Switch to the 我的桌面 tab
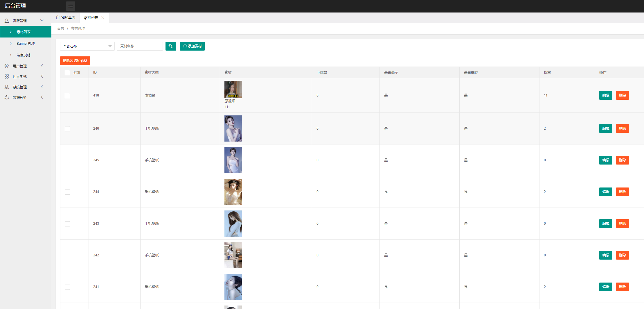The width and height of the screenshot is (644, 309). pos(66,18)
